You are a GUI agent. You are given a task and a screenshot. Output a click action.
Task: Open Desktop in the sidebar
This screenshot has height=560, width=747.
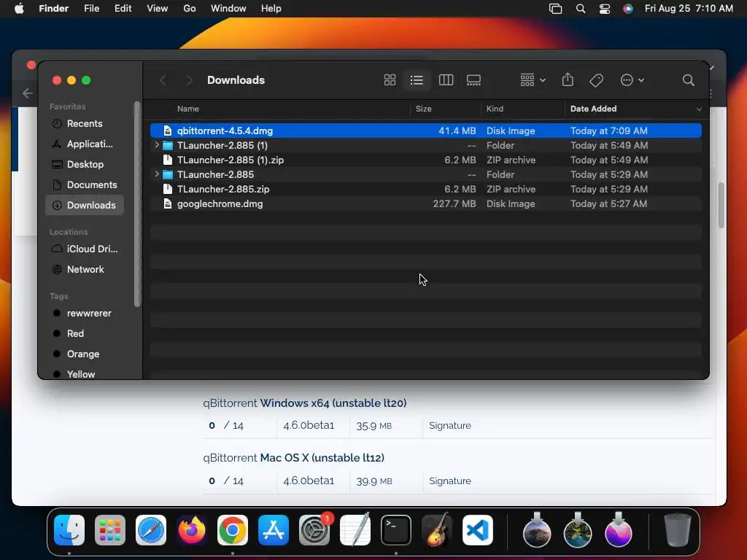pyautogui.click(x=85, y=164)
